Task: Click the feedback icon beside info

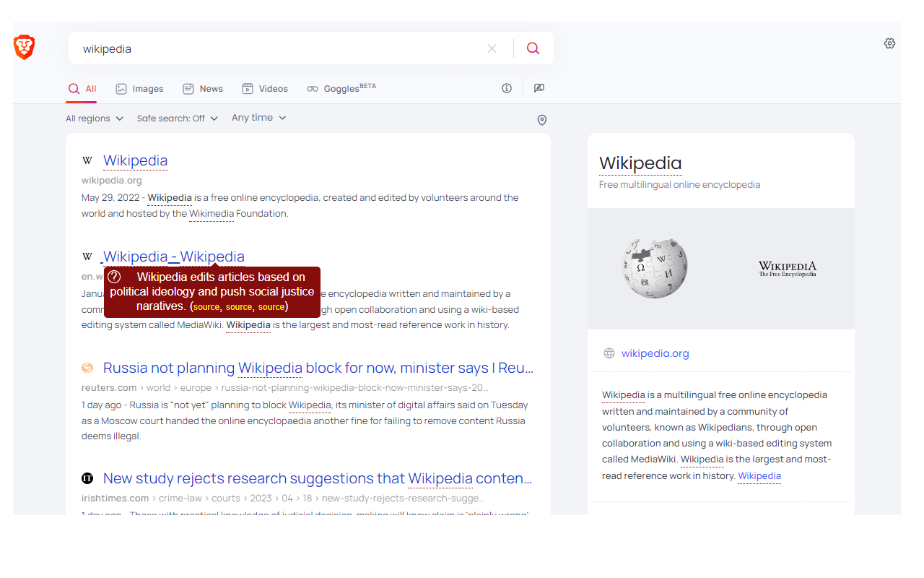Action: pos(539,88)
